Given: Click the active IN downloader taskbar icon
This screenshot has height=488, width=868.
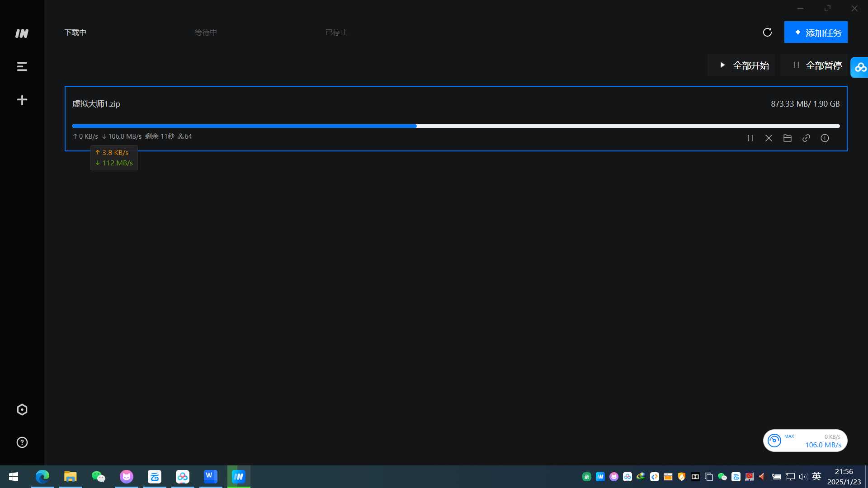Looking at the screenshot, I should click(239, 477).
